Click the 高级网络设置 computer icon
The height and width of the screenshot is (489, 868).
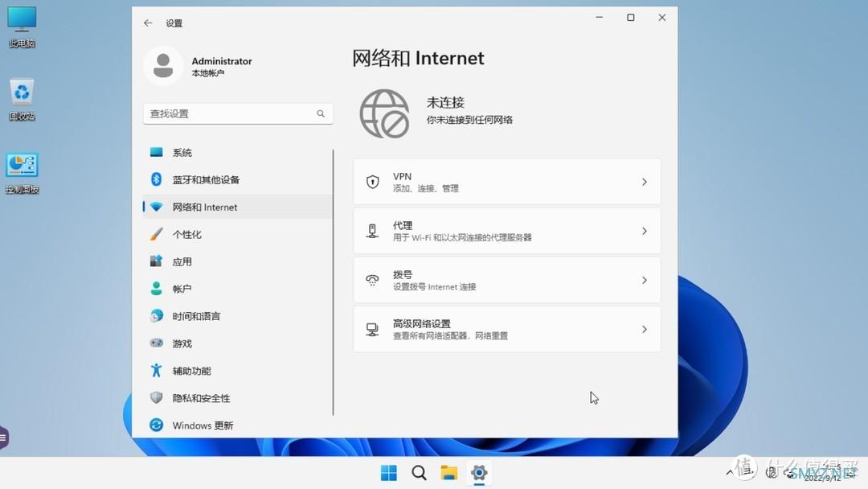tap(373, 330)
